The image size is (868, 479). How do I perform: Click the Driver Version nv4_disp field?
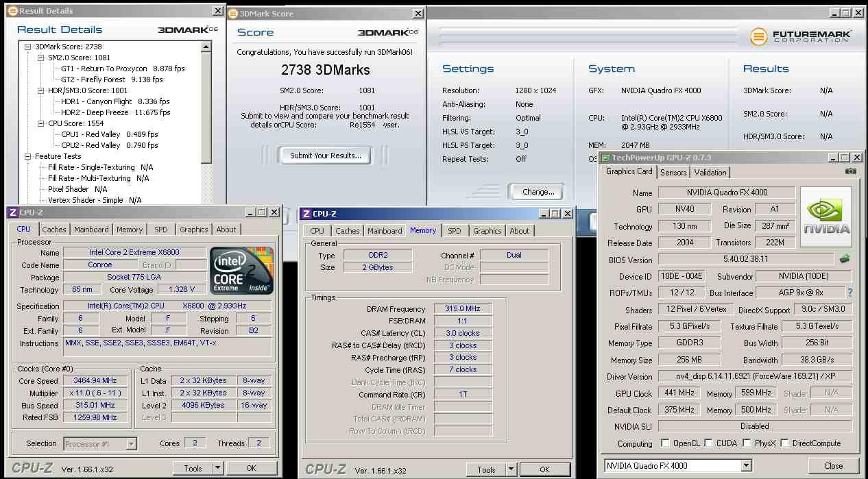(x=756, y=376)
